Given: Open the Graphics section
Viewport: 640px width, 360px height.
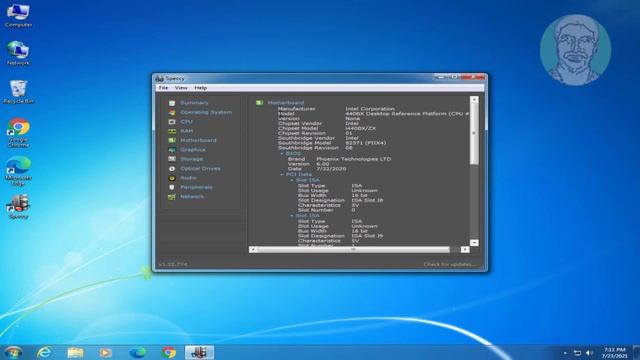Looking at the screenshot, I should point(193,150).
